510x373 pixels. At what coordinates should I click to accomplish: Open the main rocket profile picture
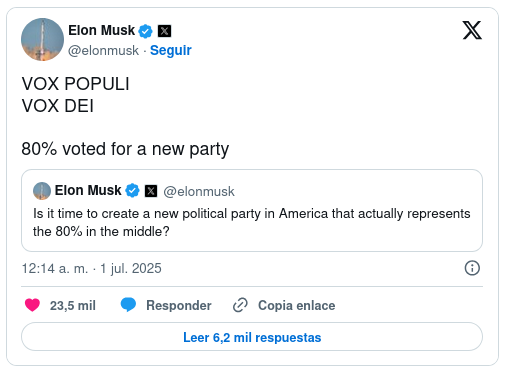(x=42, y=39)
